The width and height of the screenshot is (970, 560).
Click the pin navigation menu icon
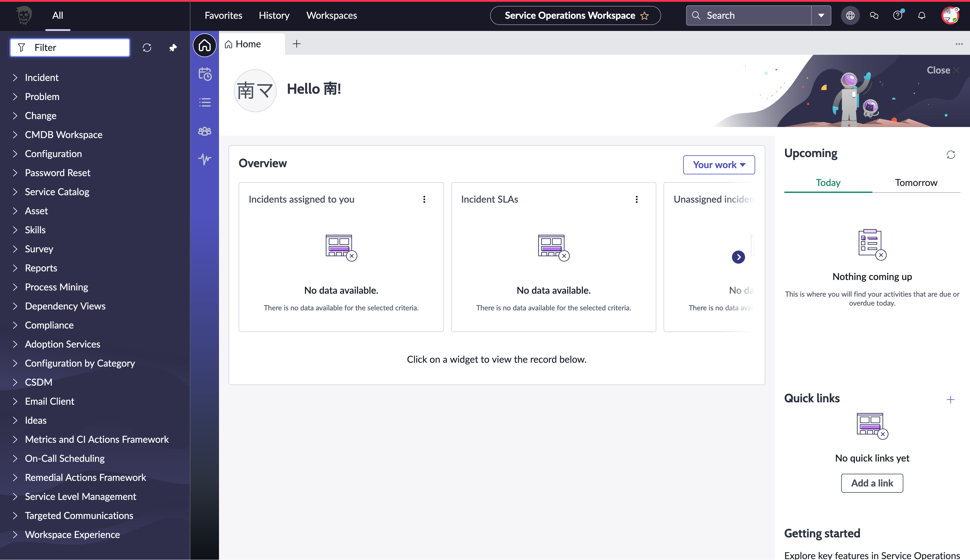(x=173, y=48)
